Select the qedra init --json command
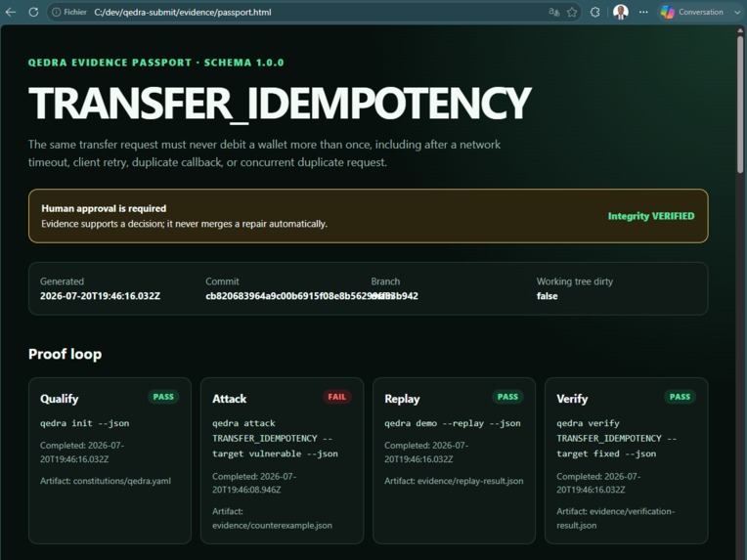This screenshot has height=560, width=747. click(x=84, y=423)
